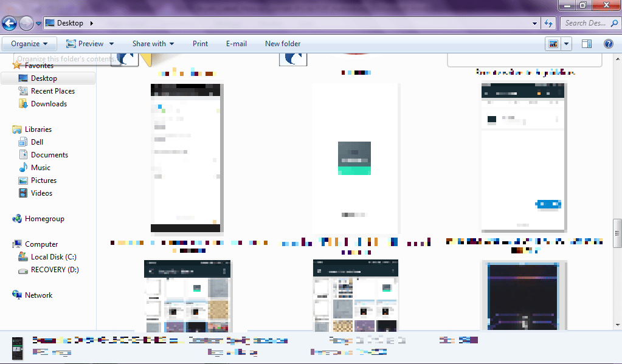Open the Dell library

[x=37, y=142]
